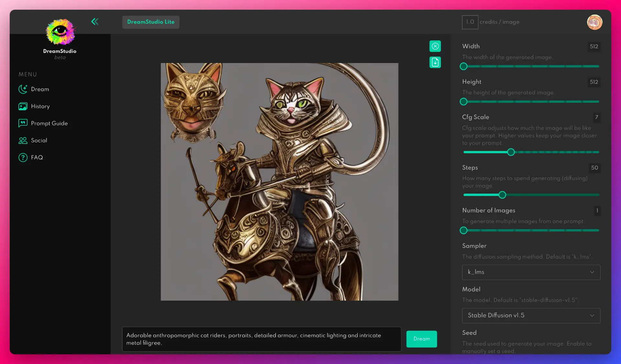621x364 pixels.
Task: Open the Prompt Guide menu item
Action: coord(49,123)
